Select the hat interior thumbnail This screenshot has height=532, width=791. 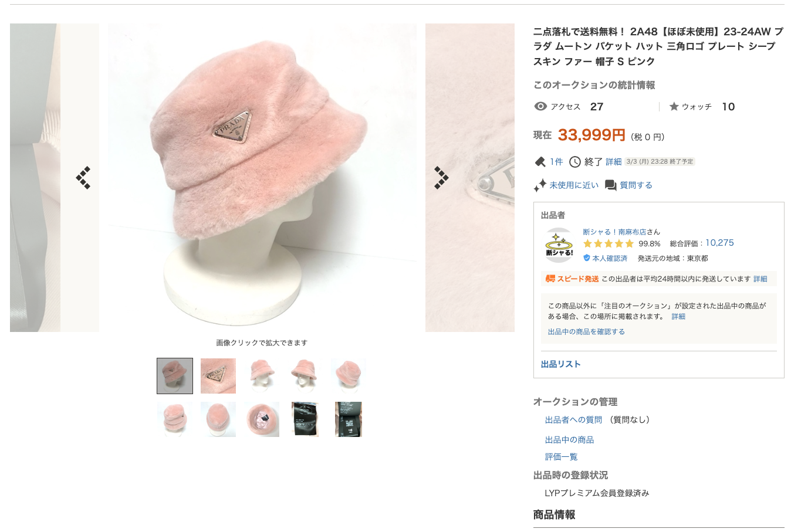tap(262, 419)
